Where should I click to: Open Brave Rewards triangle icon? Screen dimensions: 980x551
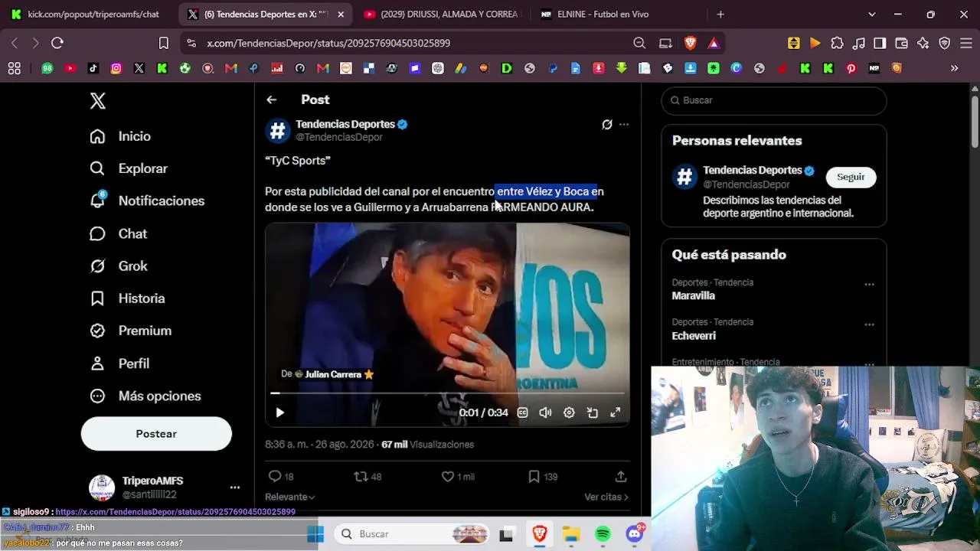[714, 44]
